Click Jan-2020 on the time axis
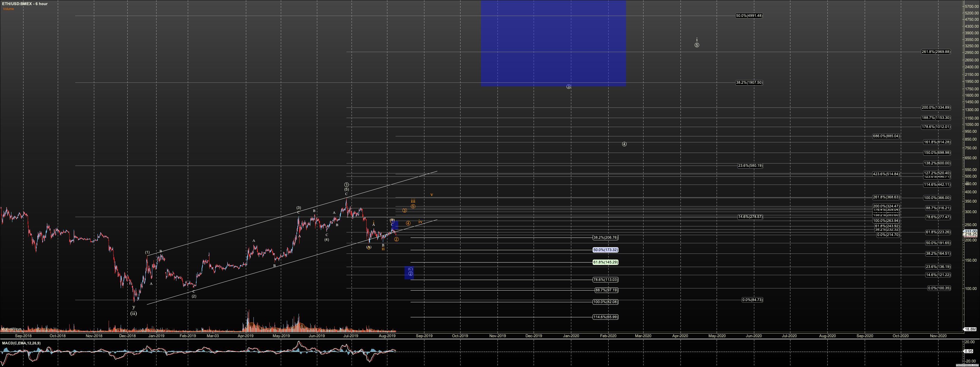 tap(571, 336)
